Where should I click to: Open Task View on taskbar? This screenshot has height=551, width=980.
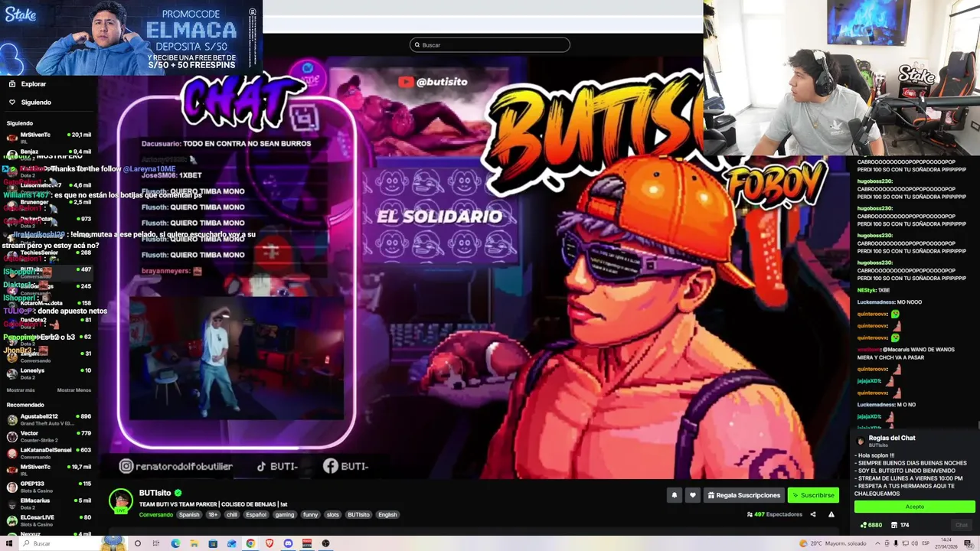point(156,543)
